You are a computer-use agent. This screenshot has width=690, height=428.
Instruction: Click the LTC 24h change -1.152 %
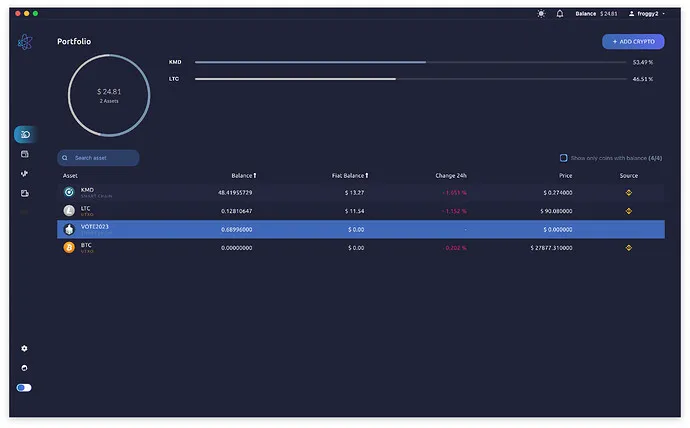pos(455,211)
